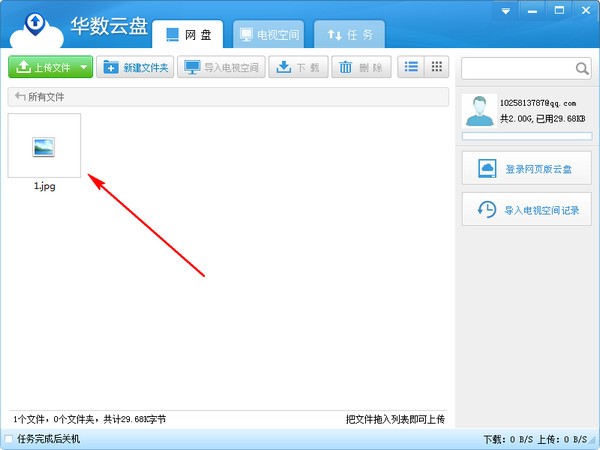Image resolution: width=600 pixels, height=450 pixels.
Task: Click the download and upload speed status text
Action: pyautogui.click(x=535, y=439)
